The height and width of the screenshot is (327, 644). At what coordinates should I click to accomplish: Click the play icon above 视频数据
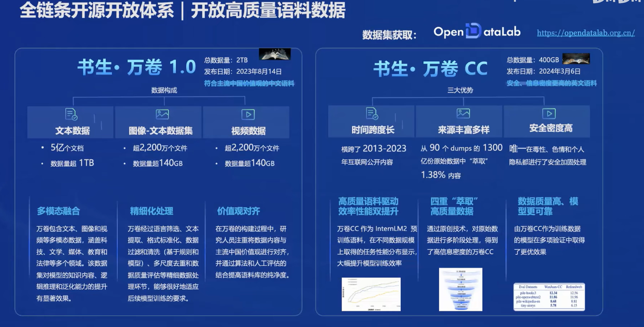(x=248, y=114)
